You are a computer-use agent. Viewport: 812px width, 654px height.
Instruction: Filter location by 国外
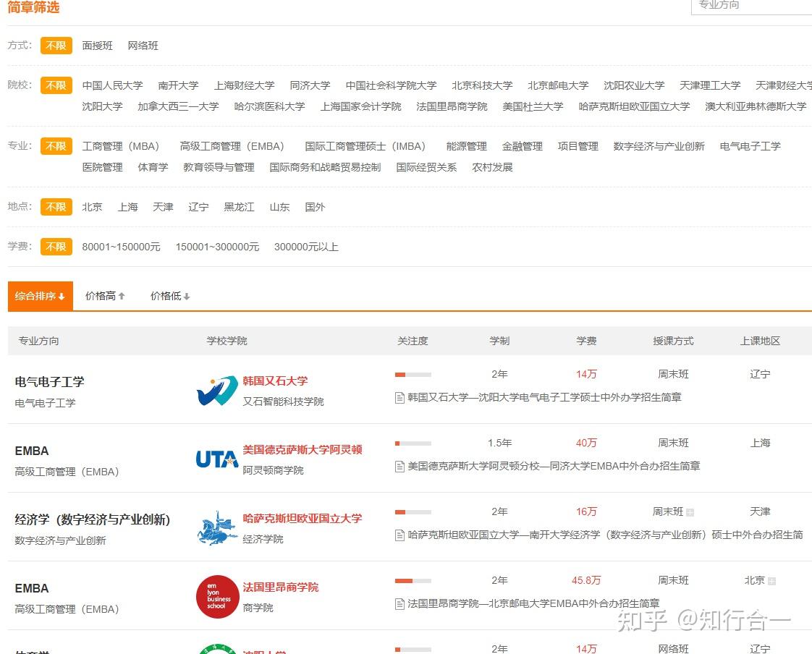[315, 207]
